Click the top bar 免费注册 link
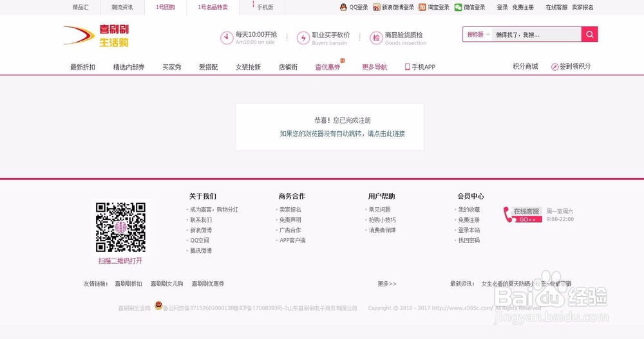Screen dimensions: 644x339 (x=523, y=7)
